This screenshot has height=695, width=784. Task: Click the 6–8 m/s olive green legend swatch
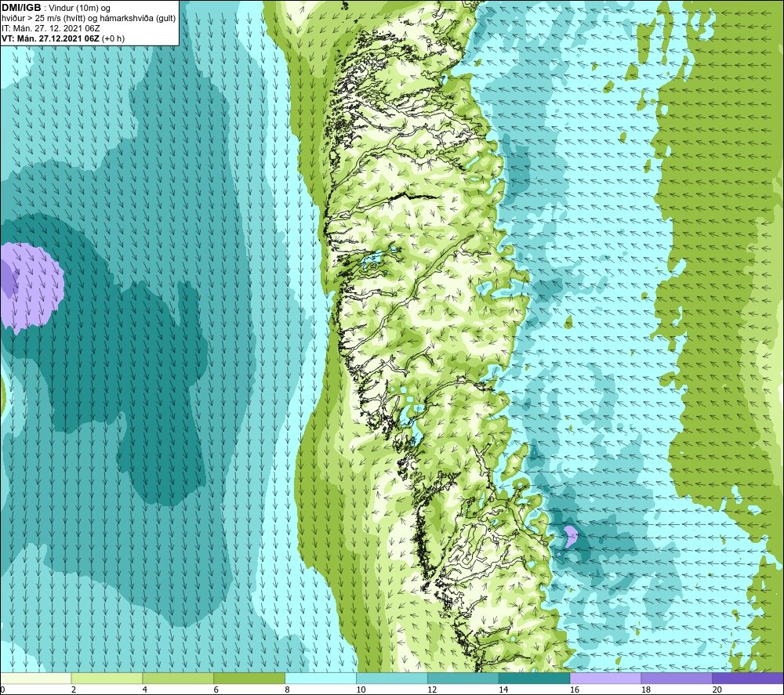(249, 678)
